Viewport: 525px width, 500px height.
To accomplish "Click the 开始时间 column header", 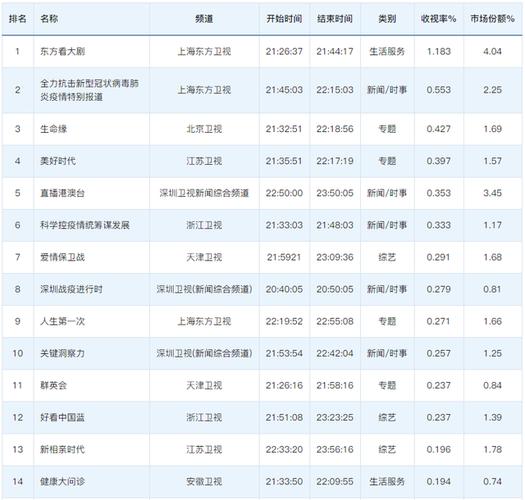I will (x=284, y=19).
